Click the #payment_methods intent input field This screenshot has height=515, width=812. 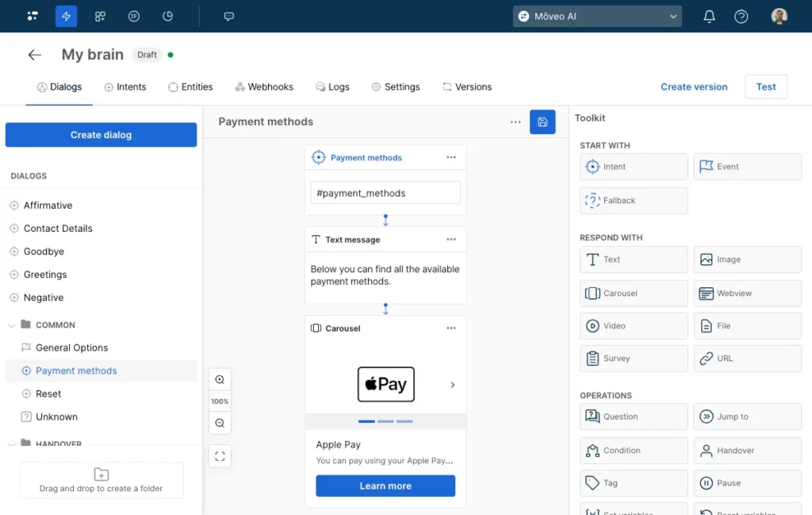click(385, 192)
